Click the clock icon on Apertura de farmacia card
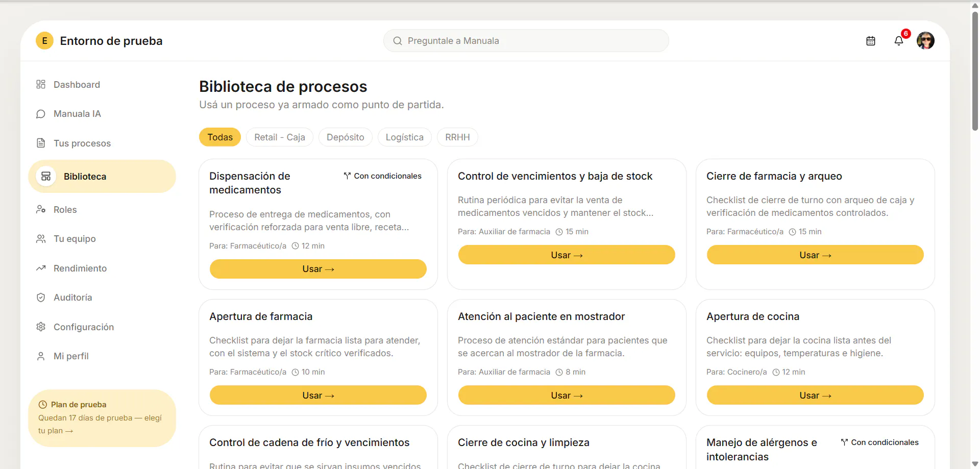Viewport: 980px width, 469px height. coord(295,372)
